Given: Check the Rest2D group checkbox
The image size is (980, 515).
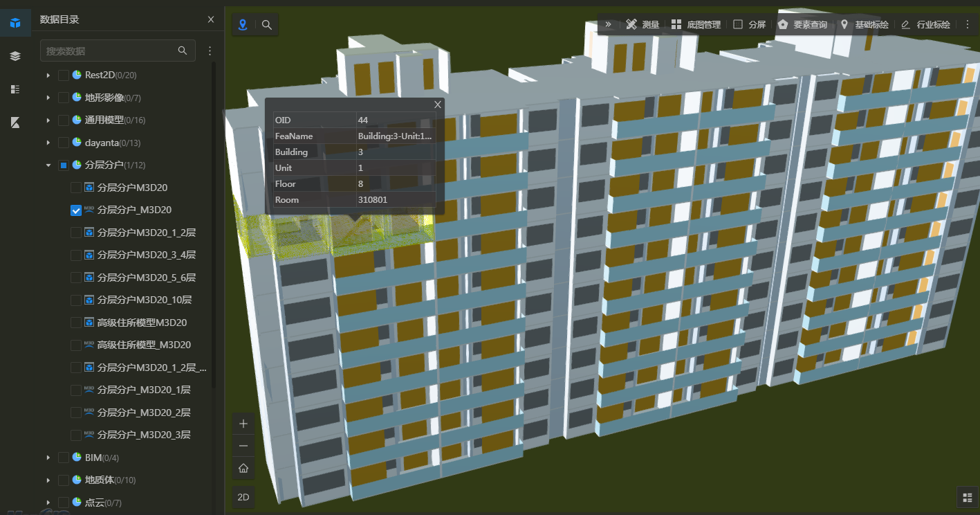Looking at the screenshot, I should tap(63, 75).
